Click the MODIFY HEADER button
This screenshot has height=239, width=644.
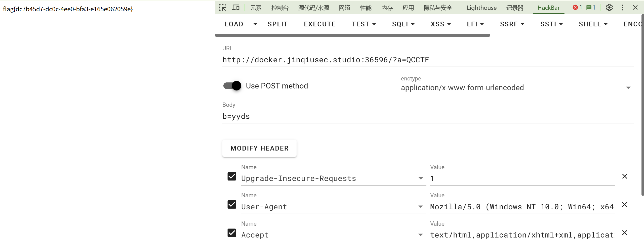coord(259,148)
